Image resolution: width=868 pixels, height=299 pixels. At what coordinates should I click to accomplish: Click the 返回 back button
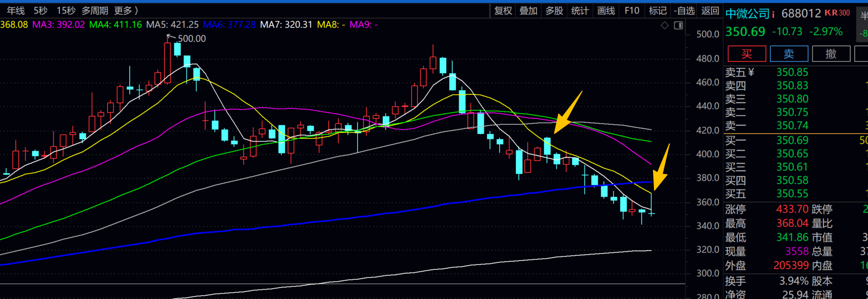(710, 10)
